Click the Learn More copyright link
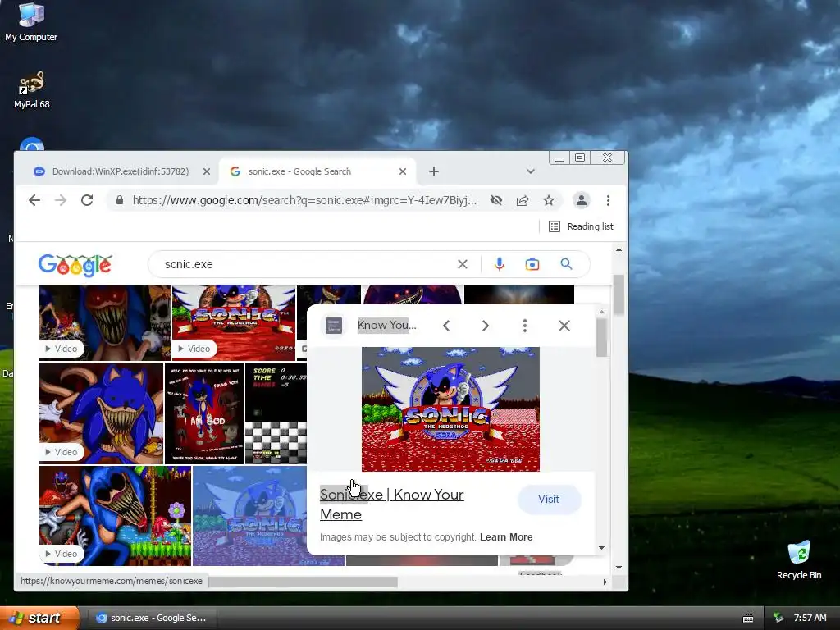 (x=506, y=537)
